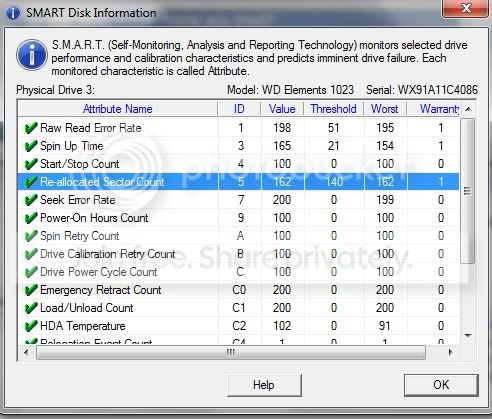Sort the list by the Value column
Viewport: 492px width, 419px height.
point(282,109)
